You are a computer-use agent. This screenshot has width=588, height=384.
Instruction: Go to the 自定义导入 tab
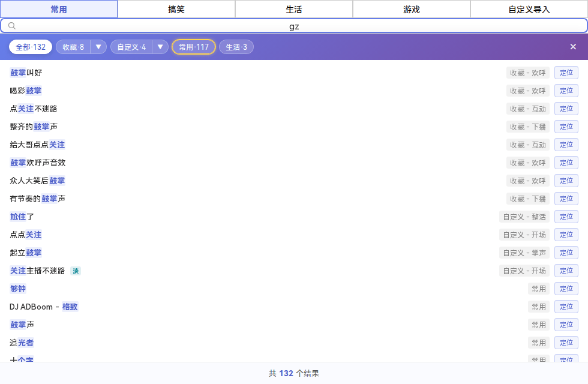pos(529,10)
